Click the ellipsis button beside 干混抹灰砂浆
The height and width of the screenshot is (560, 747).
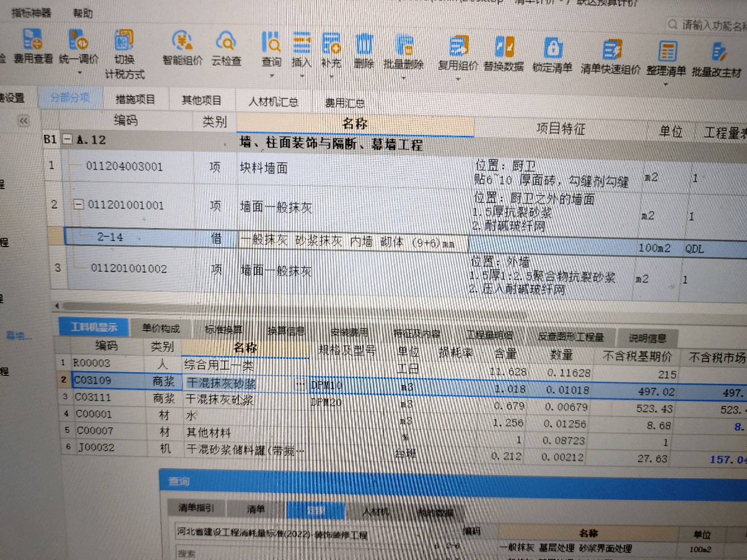pos(300,384)
